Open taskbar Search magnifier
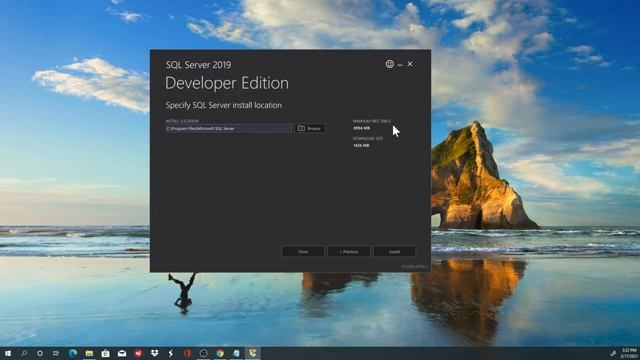 tap(24, 353)
